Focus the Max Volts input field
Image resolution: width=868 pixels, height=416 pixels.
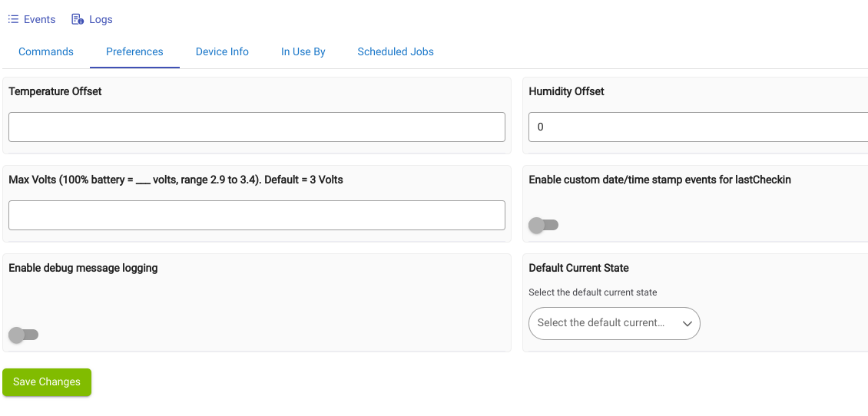click(257, 215)
